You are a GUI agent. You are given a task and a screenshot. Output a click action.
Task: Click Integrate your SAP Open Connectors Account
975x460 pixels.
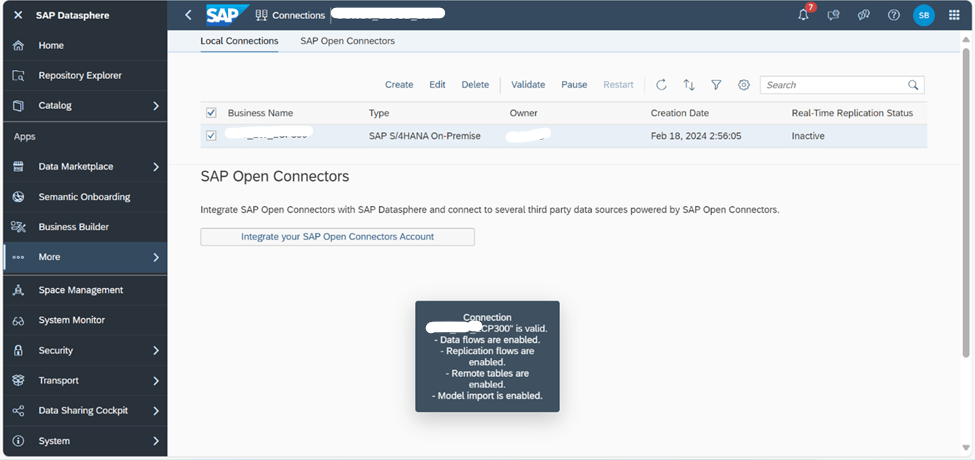pos(338,237)
